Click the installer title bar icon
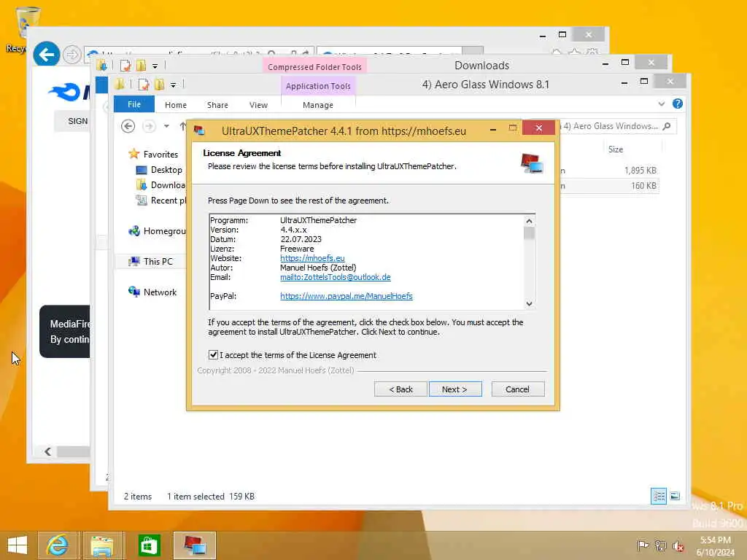Viewport: 747px width, 560px height. click(199, 130)
